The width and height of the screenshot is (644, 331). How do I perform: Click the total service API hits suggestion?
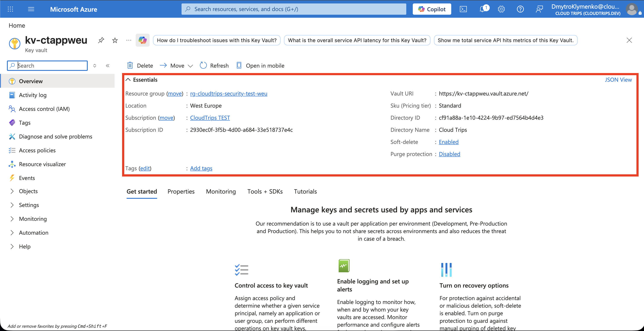(x=505, y=40)
